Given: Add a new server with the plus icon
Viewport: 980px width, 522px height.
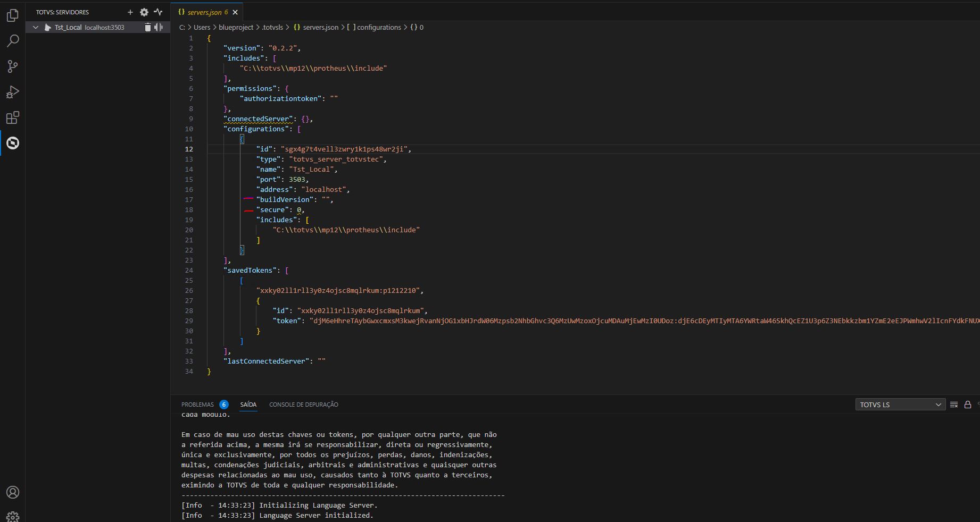Looking at the screenshot, I should tap(130, 12).
